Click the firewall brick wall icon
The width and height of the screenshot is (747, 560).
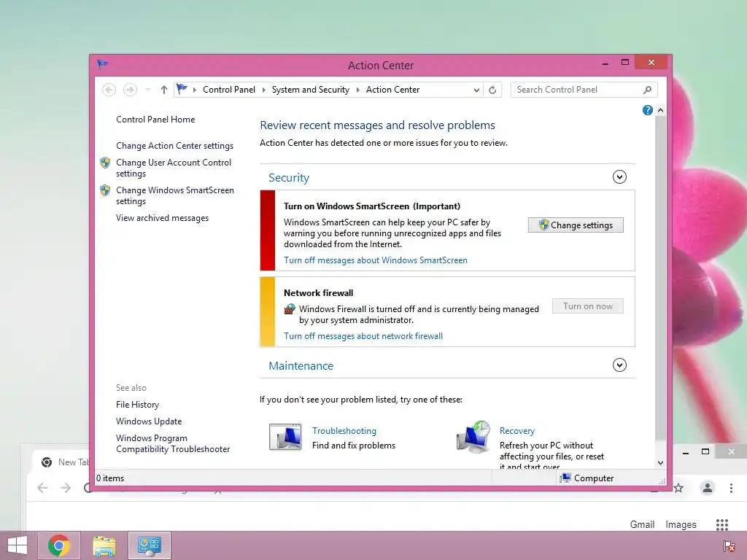pos(290,309)
